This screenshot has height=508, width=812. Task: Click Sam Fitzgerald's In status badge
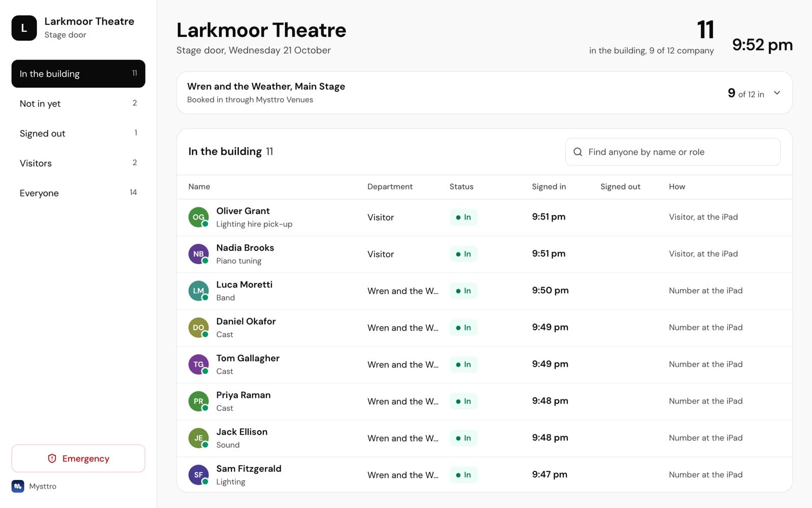coord(463,475)
